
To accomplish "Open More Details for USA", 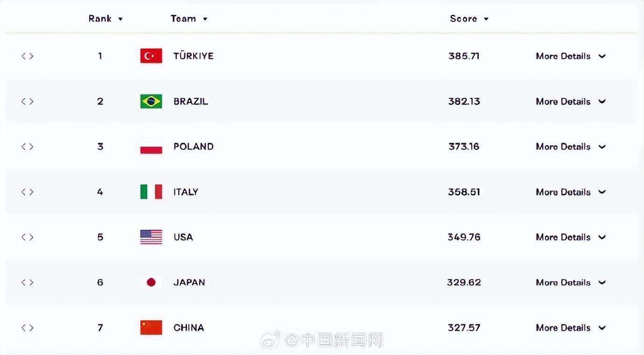I will 571,237.
